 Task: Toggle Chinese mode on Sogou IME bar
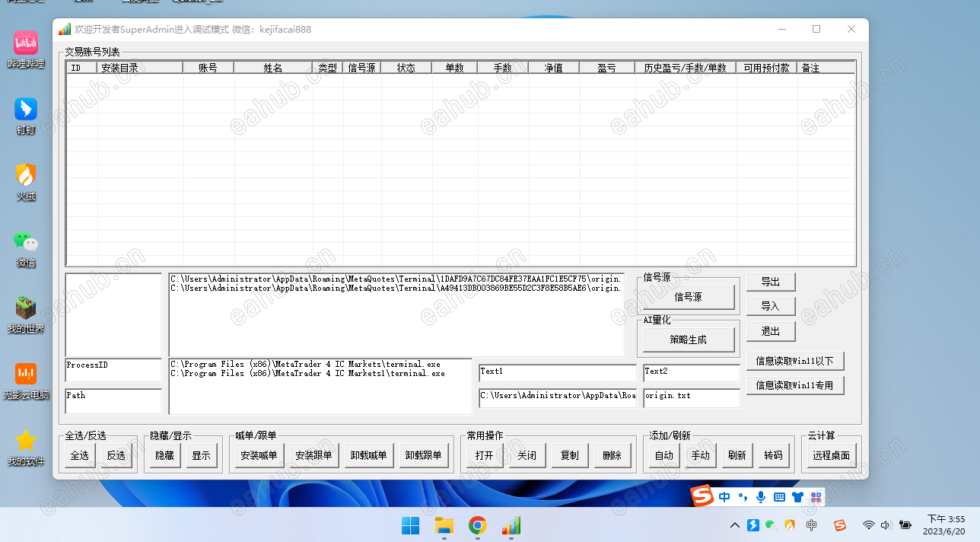(724, 497)
